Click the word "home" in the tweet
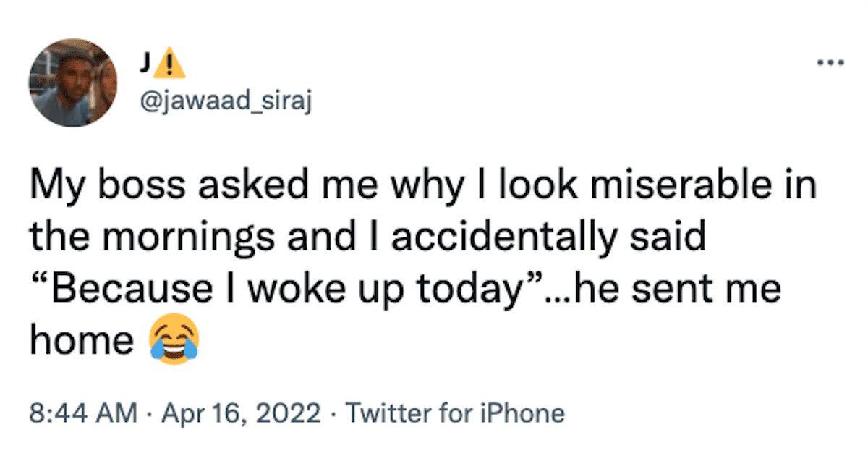868x456 pixels. tap(82, 342)
